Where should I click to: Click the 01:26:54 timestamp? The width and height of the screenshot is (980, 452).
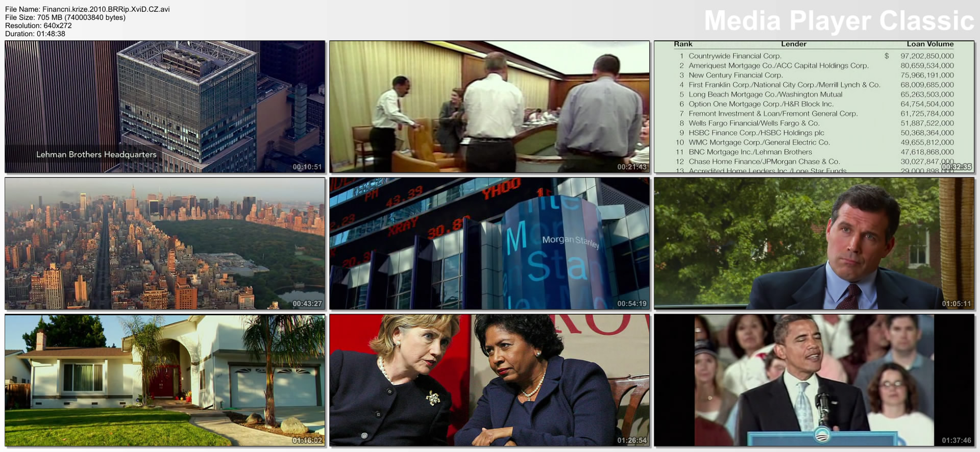click(x=631, y=440)
